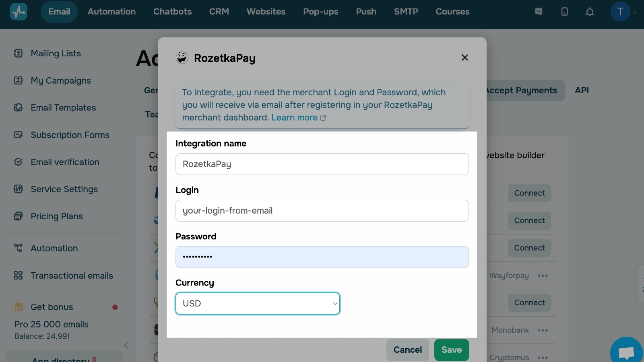The image size is (644, 362).
Task: Click the mobile device icon in header
Action: click(565, 12)
